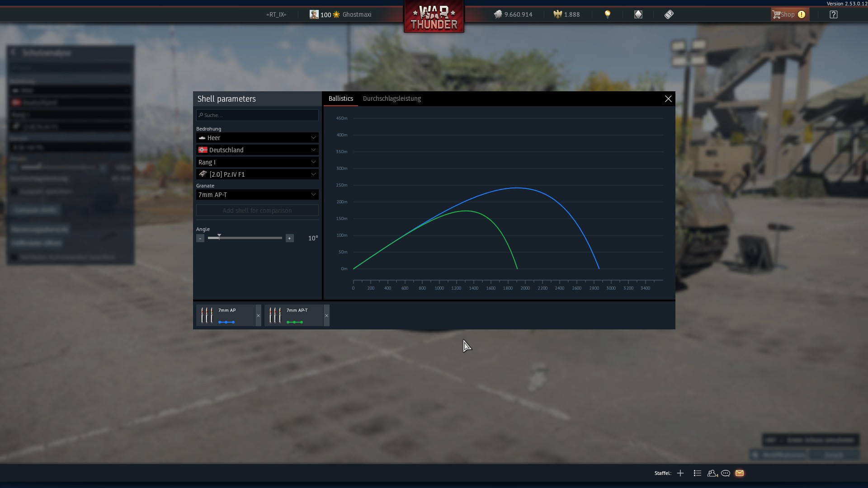Add a squad member with the plus icon
The height and width of the screenshot is (488, 868).
pyautogui.click(x=680, y=473)
